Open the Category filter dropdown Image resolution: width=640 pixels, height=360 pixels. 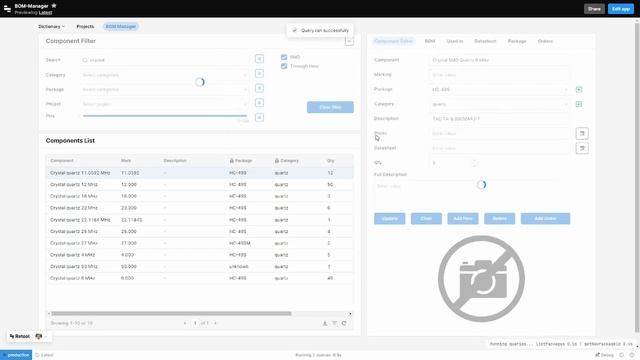[x=165, y=75]
